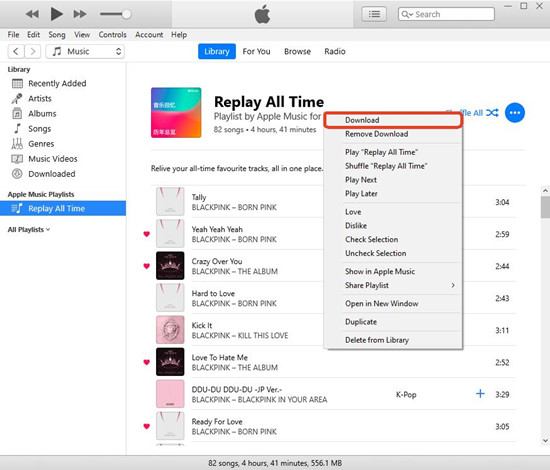Choose Duplicate from the context menu
Viewport: 550px width, 470px height.
393,322
